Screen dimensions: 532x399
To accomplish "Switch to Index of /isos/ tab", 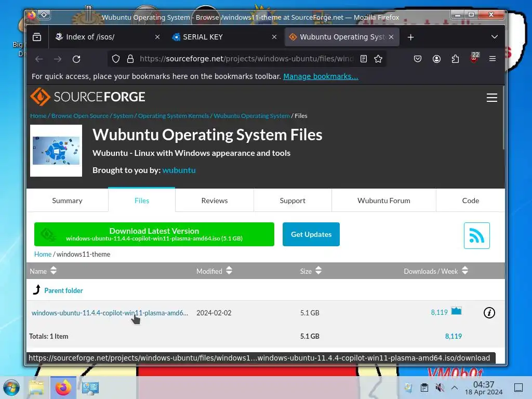I will [x=102, y=37].
